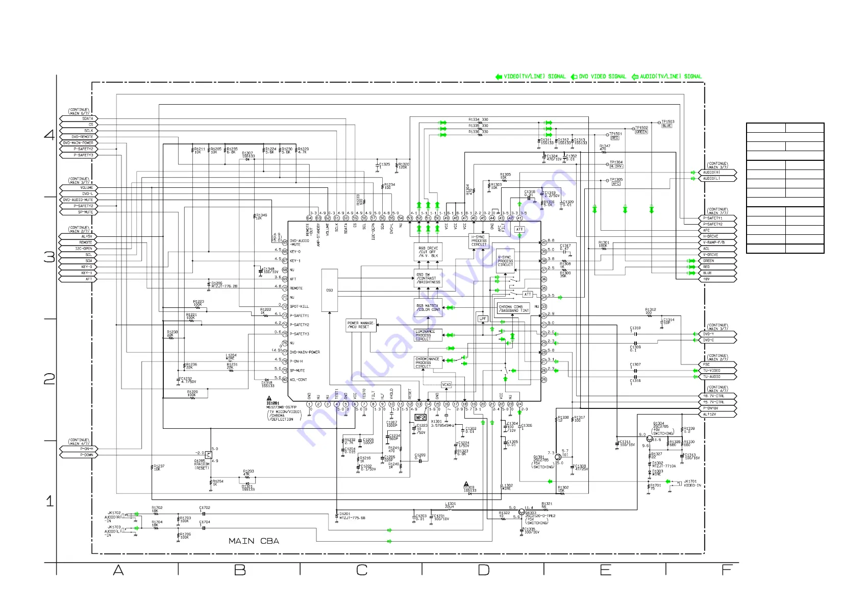Click the LUMINANCE PROCESS CIRCUIT block
The width and height of the screenshot is (868, 608).
tap(428, 335)
